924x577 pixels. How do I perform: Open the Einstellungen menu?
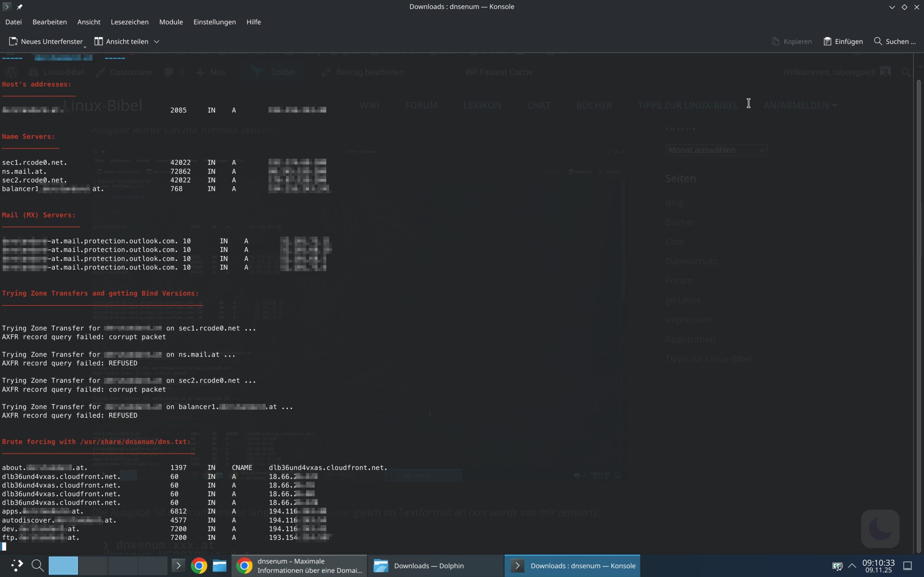coord(214,22)
